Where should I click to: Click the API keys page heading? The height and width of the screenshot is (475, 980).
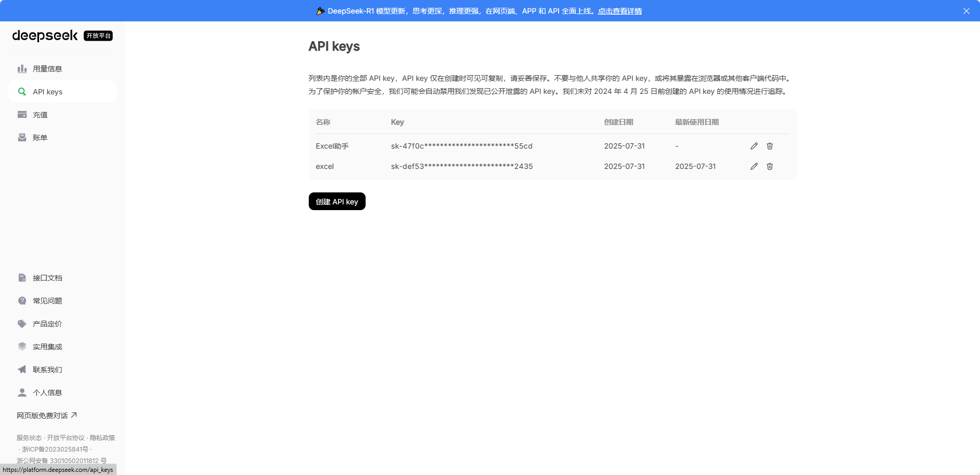(x=334, y=46)
